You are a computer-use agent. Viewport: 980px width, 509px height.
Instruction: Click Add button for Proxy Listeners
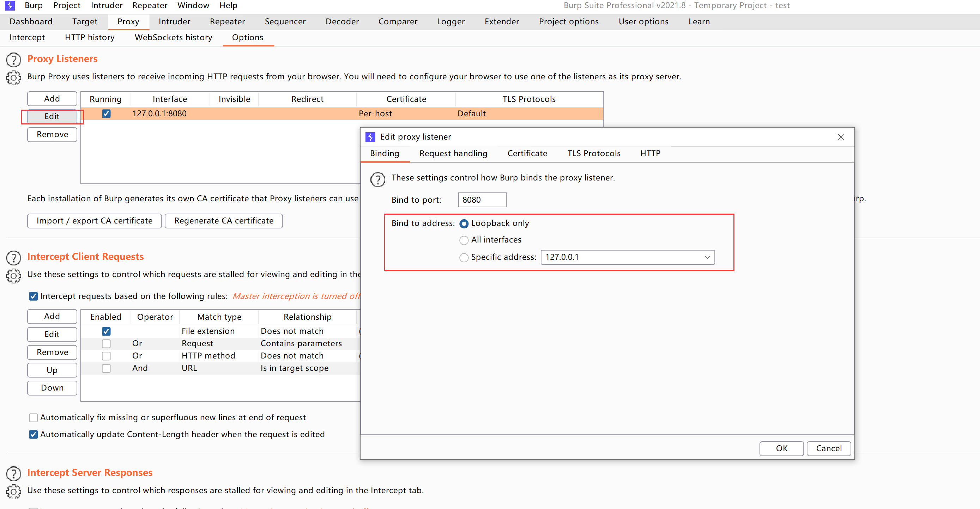52,99
